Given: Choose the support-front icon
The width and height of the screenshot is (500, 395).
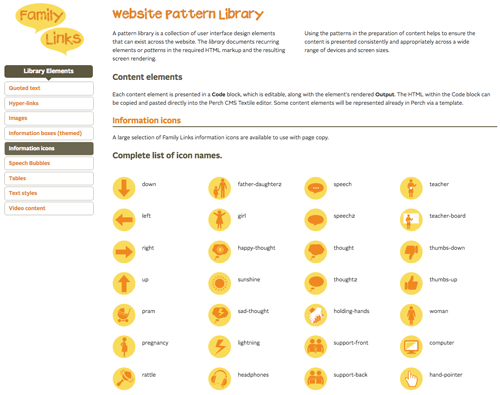Looking at the screenshot, I should pyautogui.click(x=316, y=347).
